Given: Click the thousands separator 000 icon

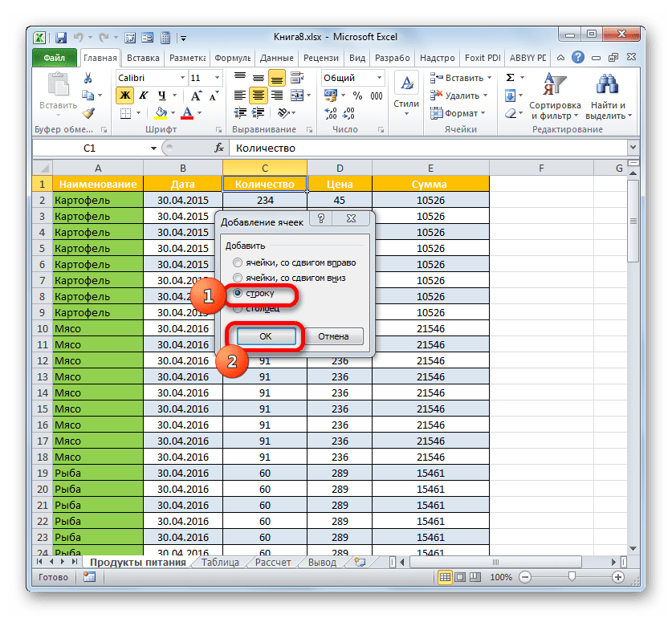Looking at the screenshot, I should tap(377, 96).
